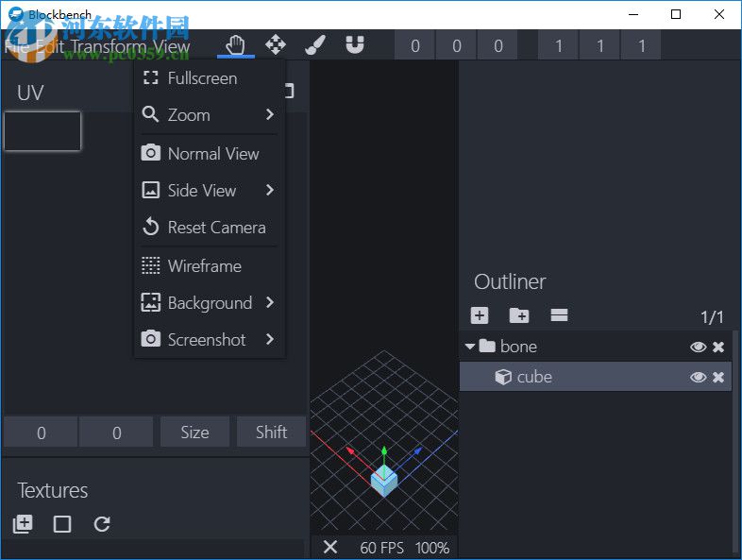Toggle Wireframe in the View menu
The width and height of the screenshot is (742, 560).
click(210, 266)
